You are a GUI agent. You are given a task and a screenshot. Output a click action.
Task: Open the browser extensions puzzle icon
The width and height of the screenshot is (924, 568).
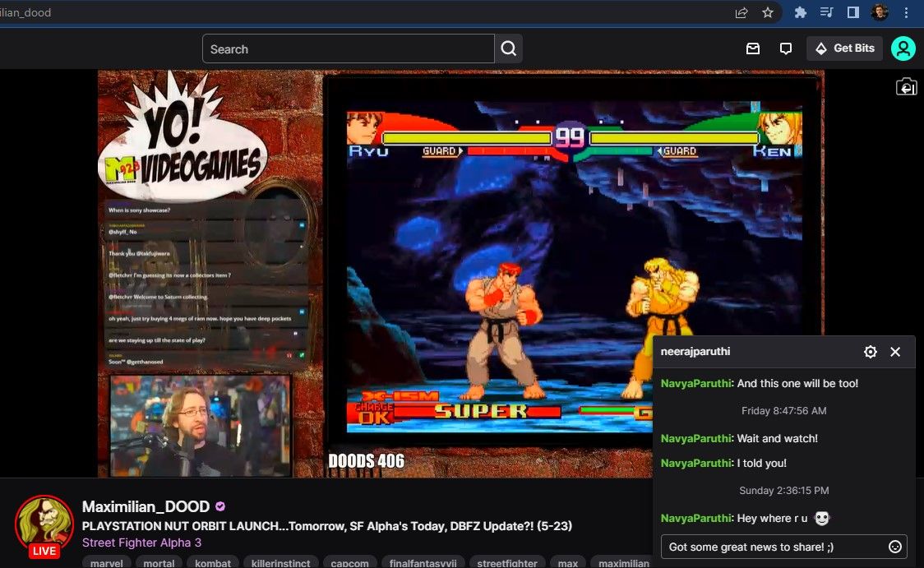click(x=800, y=12)
